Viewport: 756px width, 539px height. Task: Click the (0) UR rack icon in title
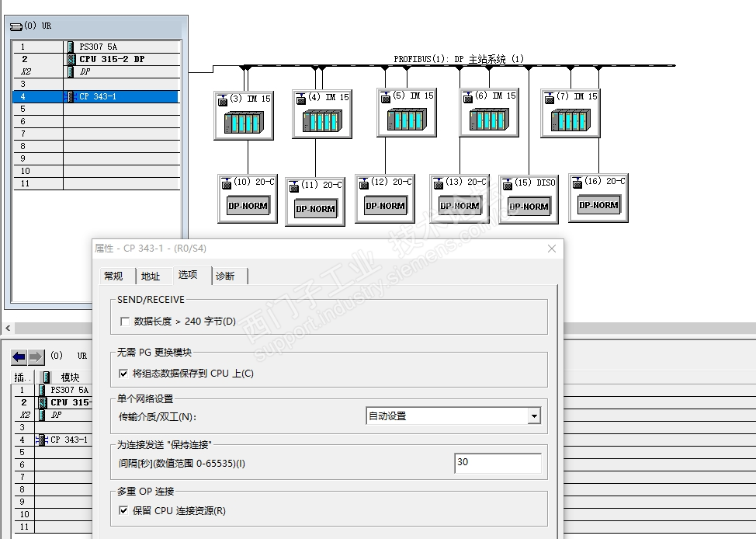point(16,26)
